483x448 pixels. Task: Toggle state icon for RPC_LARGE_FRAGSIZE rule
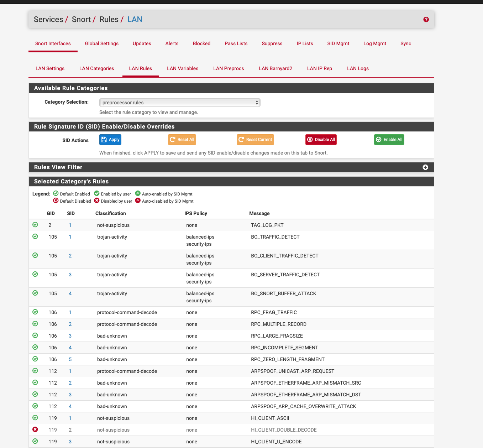[35, 335]
